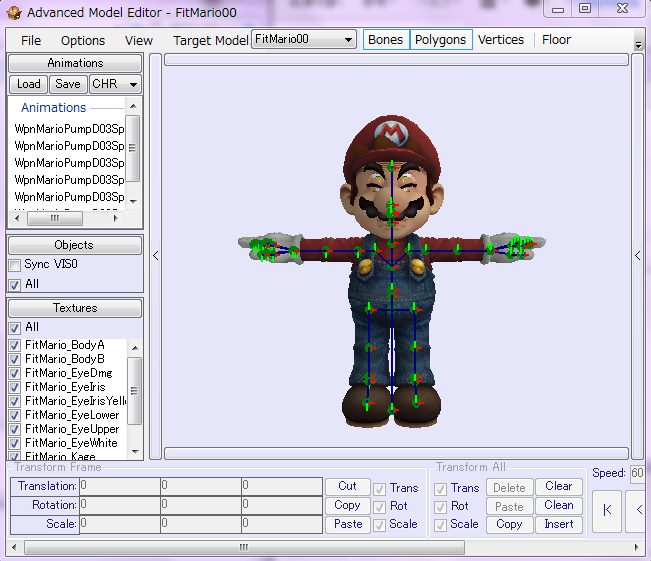Screen dimensions: 651x561
Task: Enable the Sync VIS0 checkbox
Action: click(15, 265)
